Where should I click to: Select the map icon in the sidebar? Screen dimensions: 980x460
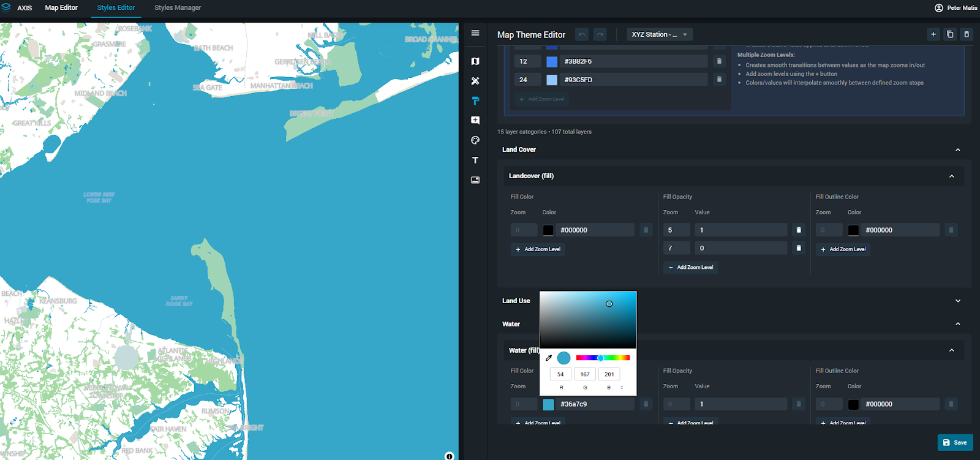475,61
